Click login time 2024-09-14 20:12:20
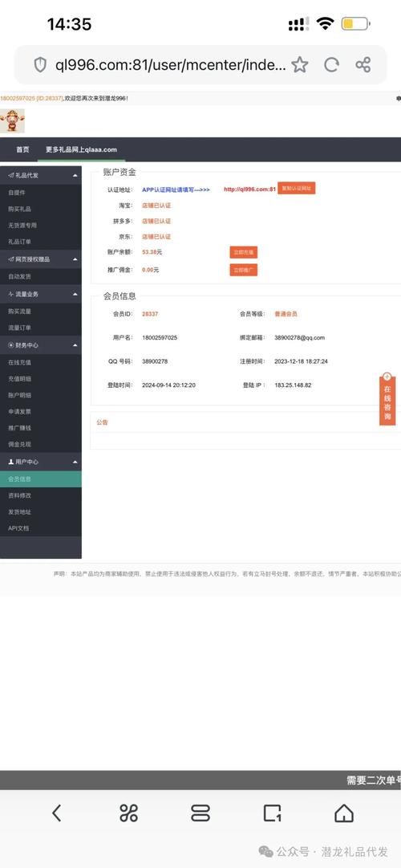 (168, 385)
